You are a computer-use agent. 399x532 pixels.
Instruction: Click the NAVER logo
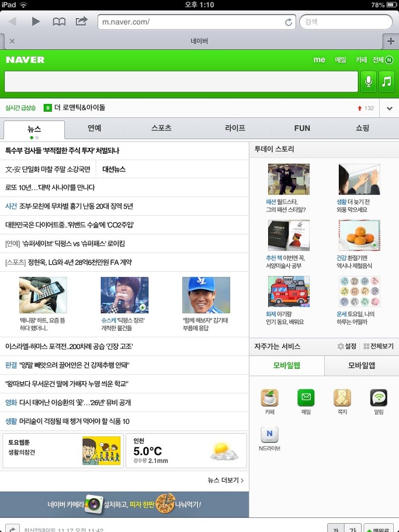click(x=25, y=60)
